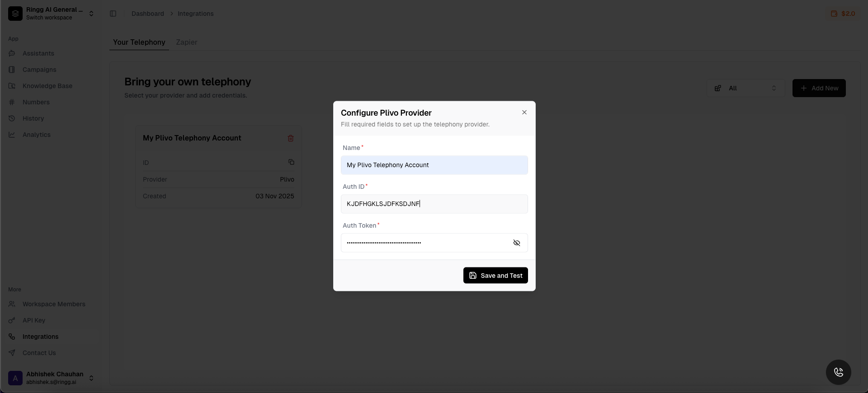The height and width of the screenshot is (393, 868).
Task: Open the Assistants page from sidebar
Action: [x=38, y=53]
